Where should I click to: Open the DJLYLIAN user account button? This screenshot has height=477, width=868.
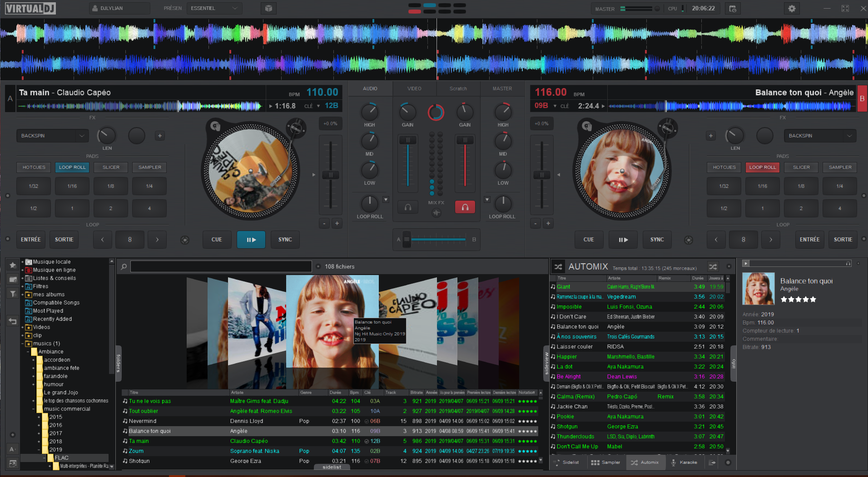pos(119,8)
